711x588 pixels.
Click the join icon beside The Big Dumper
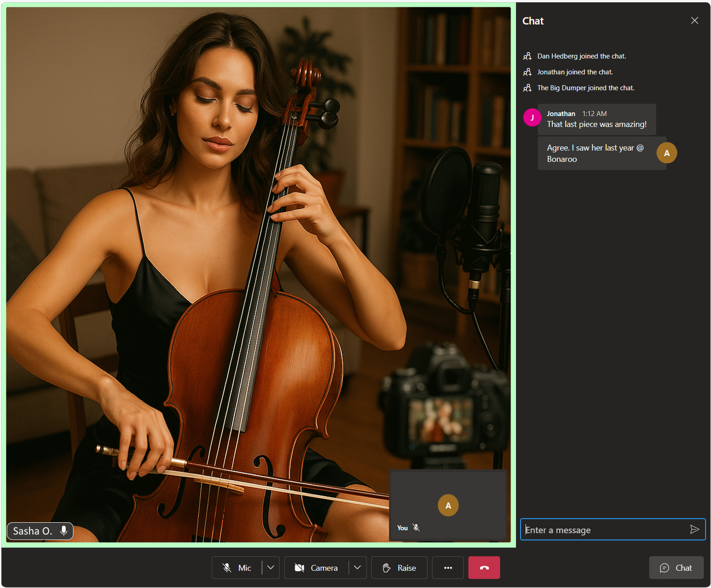coord(527,88)
